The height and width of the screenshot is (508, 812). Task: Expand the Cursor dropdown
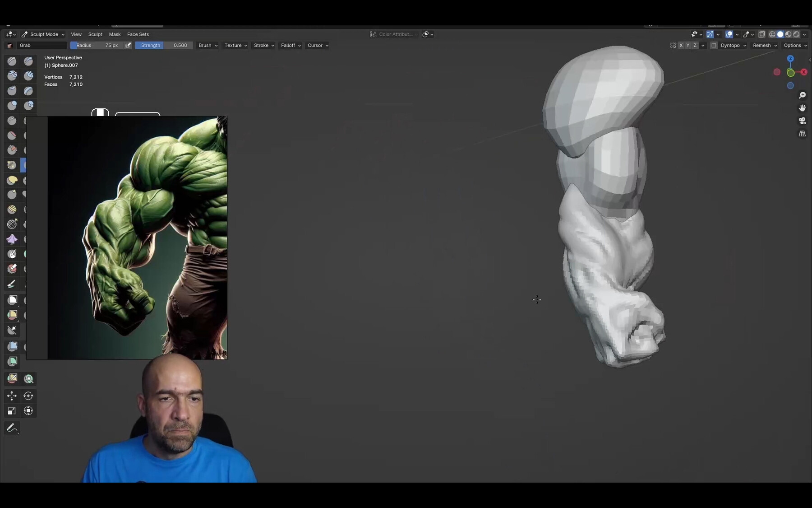[x=318, y=46]
